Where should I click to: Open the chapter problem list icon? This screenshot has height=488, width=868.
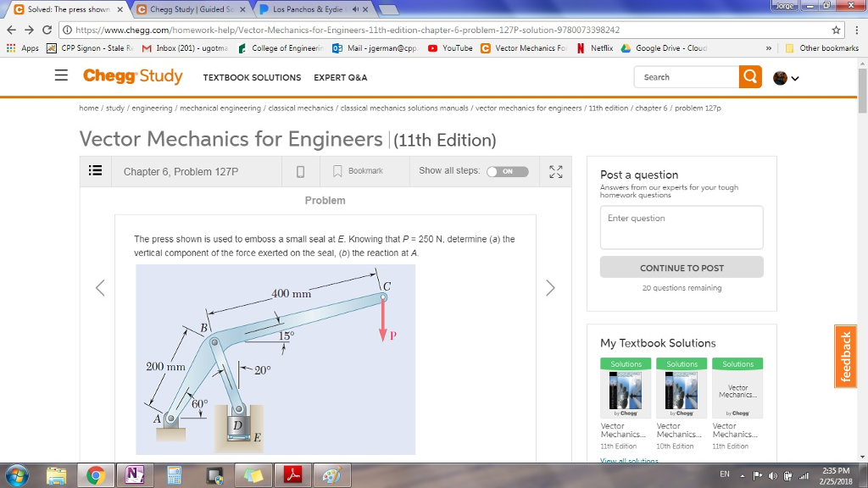pos(96,170)
